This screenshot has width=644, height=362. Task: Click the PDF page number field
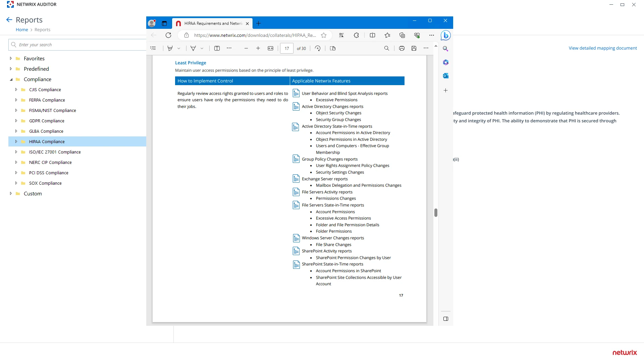tap(287, 48)
